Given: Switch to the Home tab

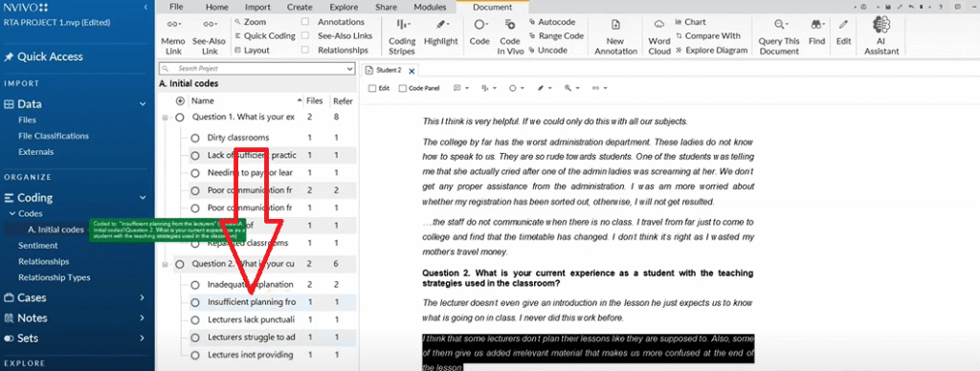Looking at the screenshot, I should [x=217, y=8].
